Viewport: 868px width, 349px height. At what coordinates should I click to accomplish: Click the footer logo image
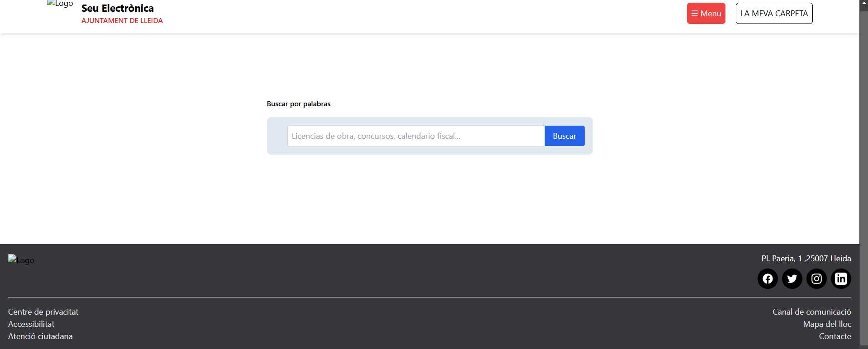[21, 260]
